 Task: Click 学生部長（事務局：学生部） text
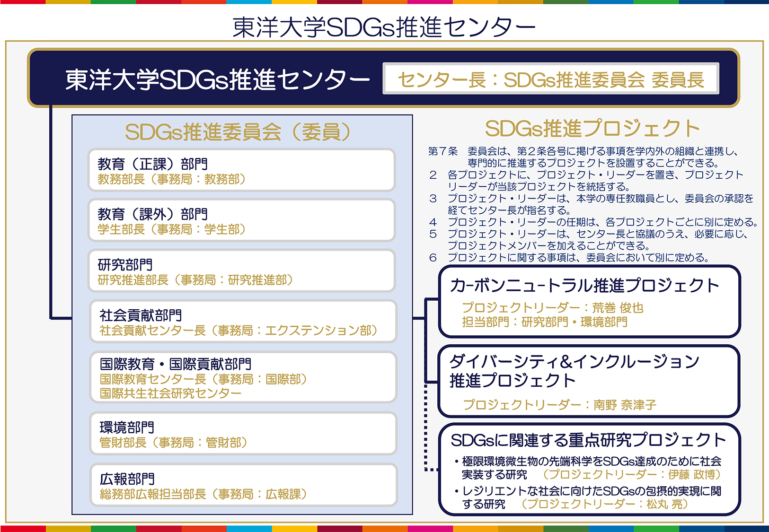click(x=172, y=229)
